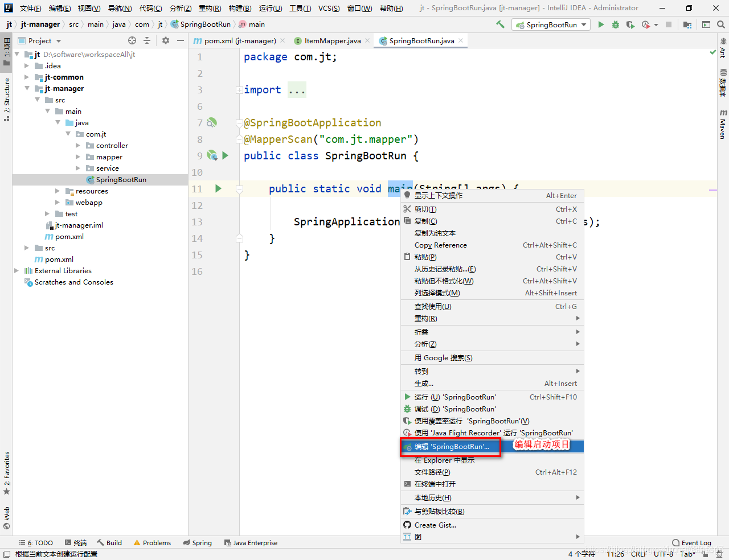Click the Search Everywhere magnifier icon
This screenshot has width=729, height=560.
click(x=720, y=24)
